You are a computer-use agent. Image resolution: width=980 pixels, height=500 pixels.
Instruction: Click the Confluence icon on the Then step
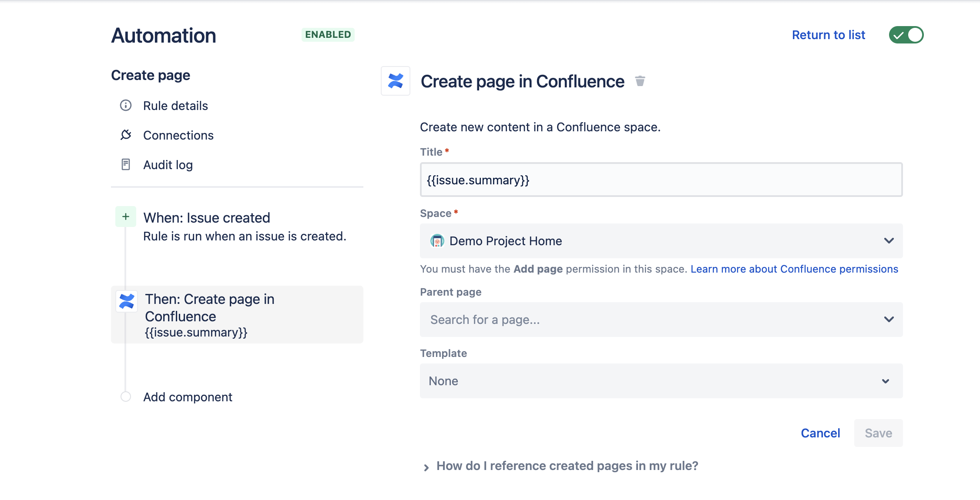(126, 301)
